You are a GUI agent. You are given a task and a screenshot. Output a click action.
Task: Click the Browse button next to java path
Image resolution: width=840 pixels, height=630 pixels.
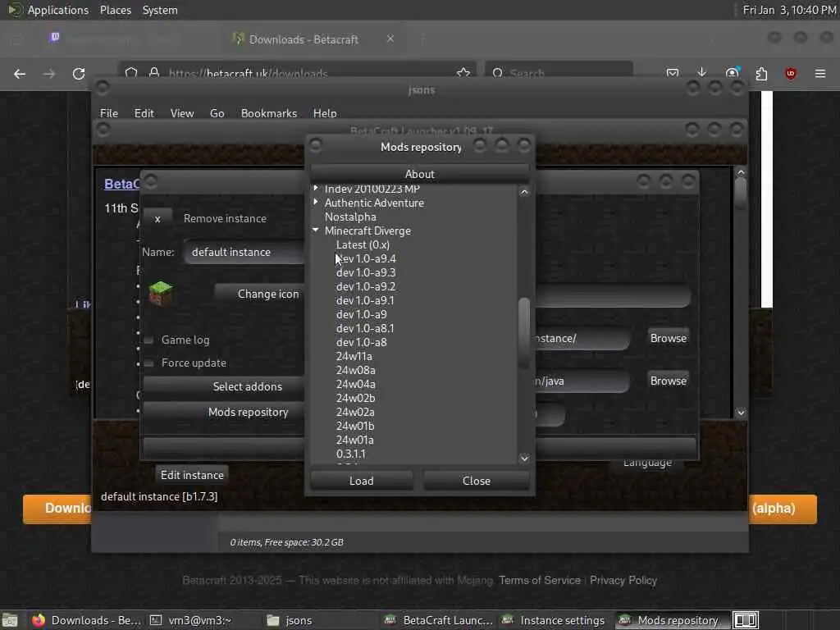(x=668, y=381)
